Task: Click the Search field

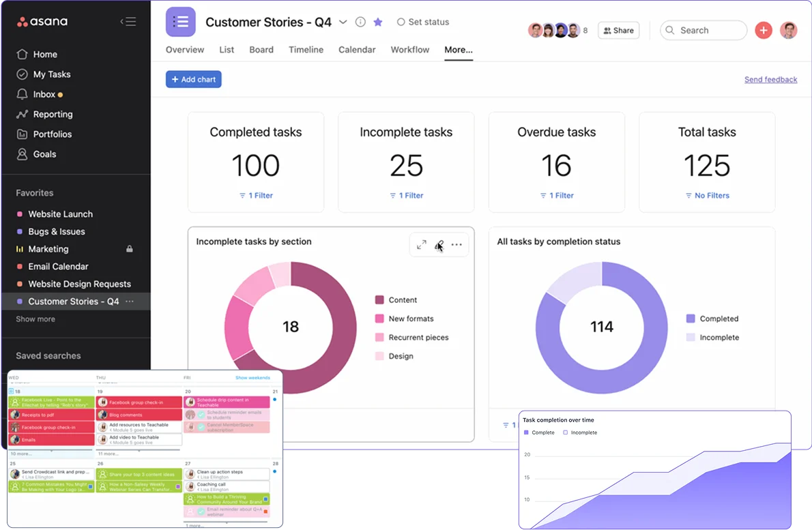Action: point(704,30)
